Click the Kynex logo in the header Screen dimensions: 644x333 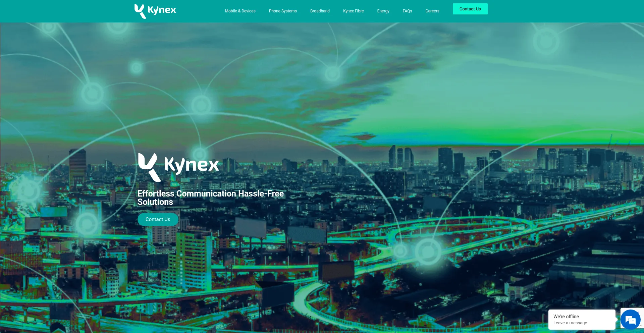click(x=155, y=11)
